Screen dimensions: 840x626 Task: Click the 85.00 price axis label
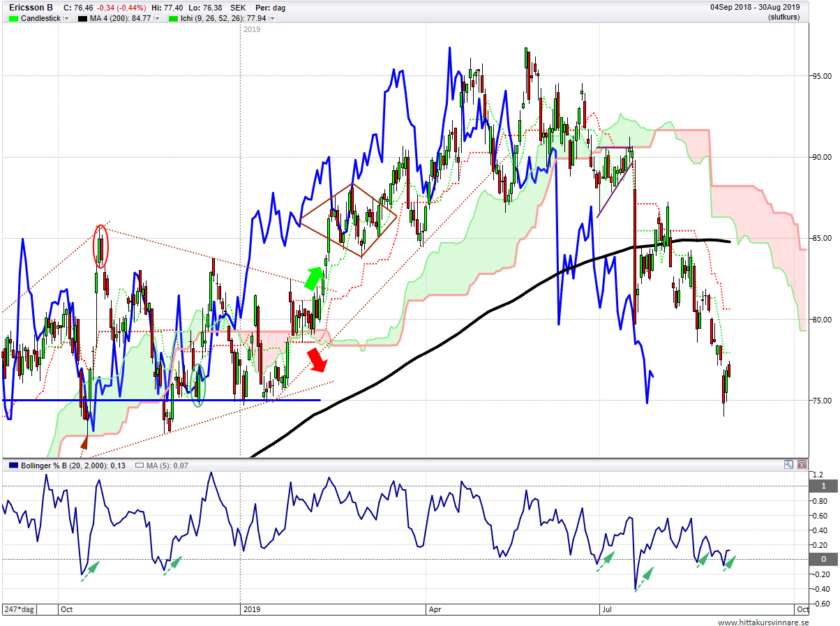pos(823,238)
